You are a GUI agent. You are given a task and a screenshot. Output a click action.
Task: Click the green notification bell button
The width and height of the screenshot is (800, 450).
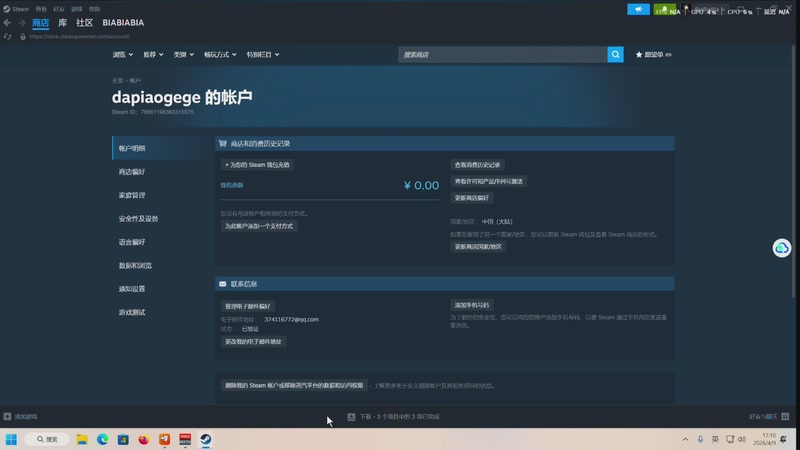[664, 9]
